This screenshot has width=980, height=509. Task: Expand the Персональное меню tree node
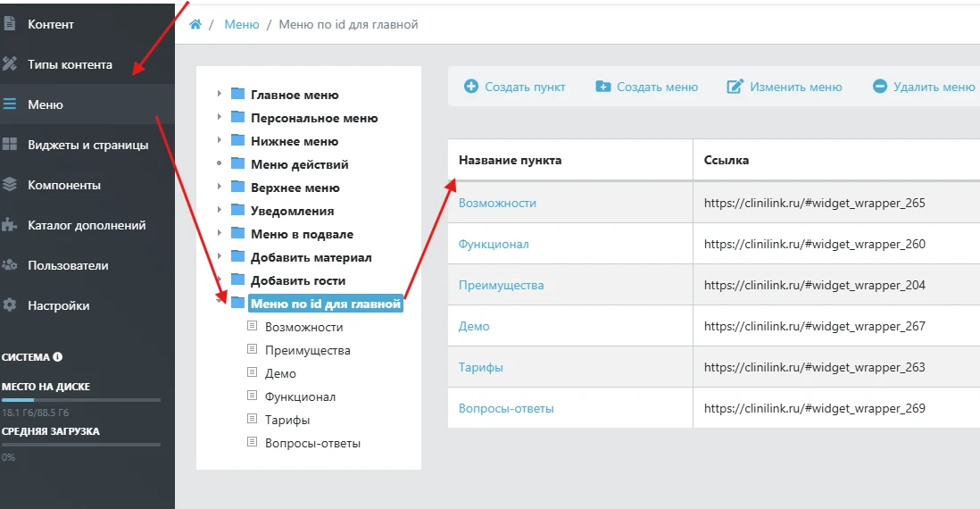219,116
